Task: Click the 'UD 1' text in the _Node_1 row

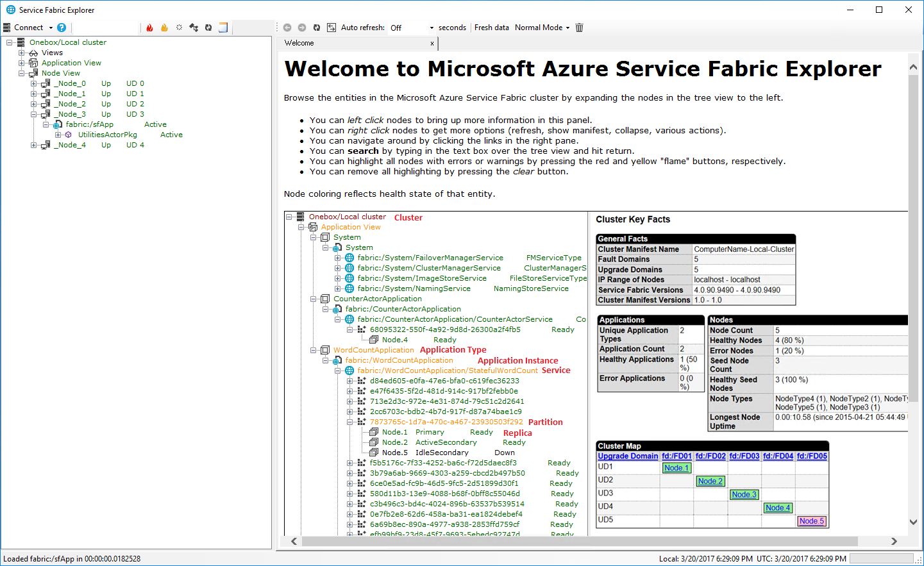Action: [135, 94]
